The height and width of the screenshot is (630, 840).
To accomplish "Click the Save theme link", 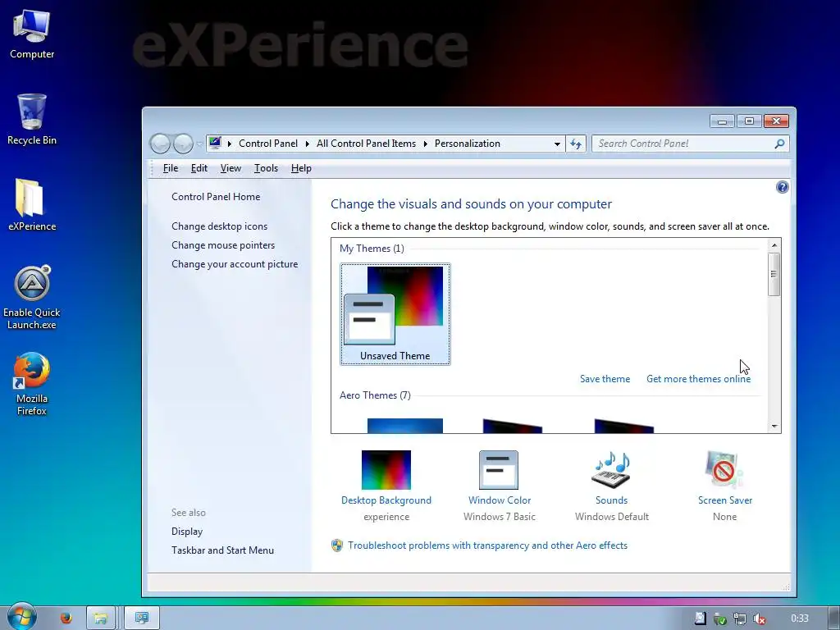I will pyautogui.click(x=605, y=379).
